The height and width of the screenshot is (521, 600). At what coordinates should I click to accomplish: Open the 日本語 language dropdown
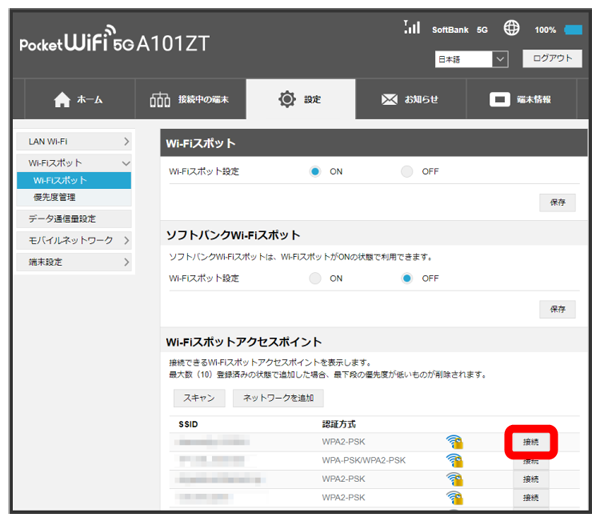472,60
